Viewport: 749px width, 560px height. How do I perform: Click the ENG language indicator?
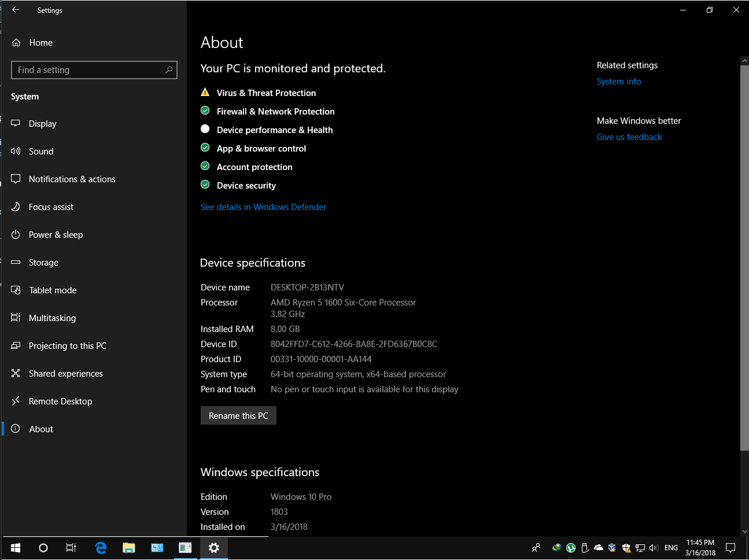coord(671,548)
